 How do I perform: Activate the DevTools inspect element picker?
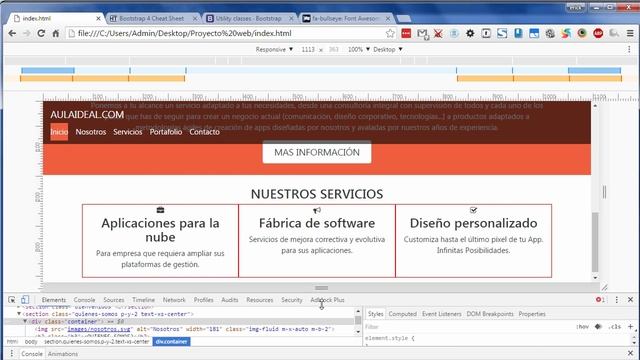12,300
